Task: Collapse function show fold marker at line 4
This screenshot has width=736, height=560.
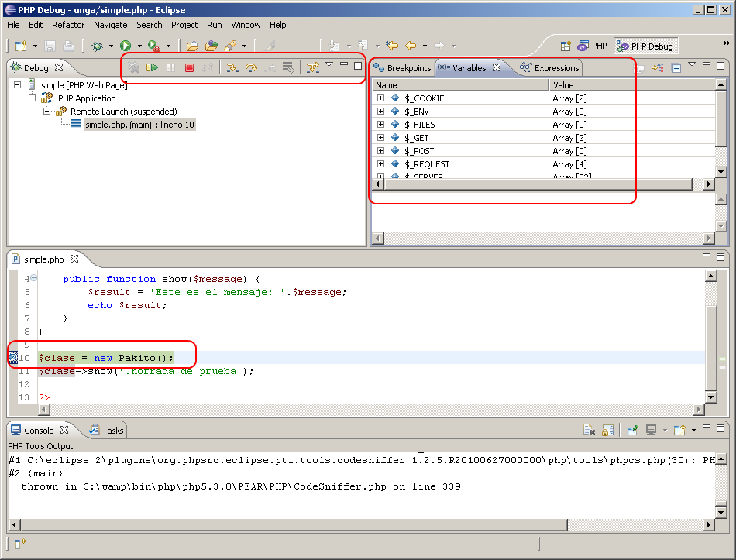Action: click(x=34, y=278)
